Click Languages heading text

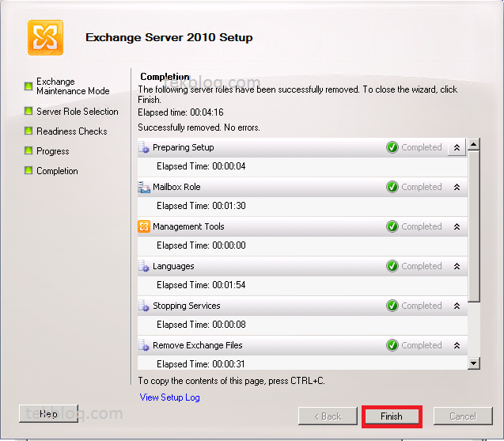coord(173,266)
